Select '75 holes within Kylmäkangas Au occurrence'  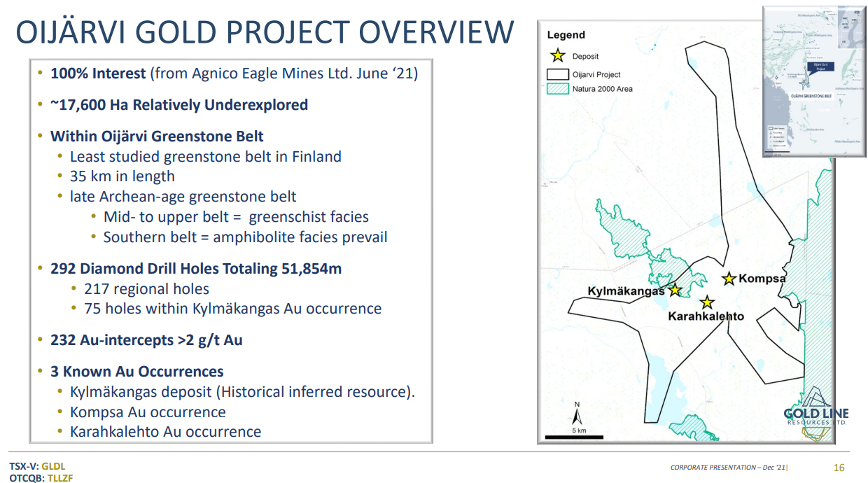point(232,309)
